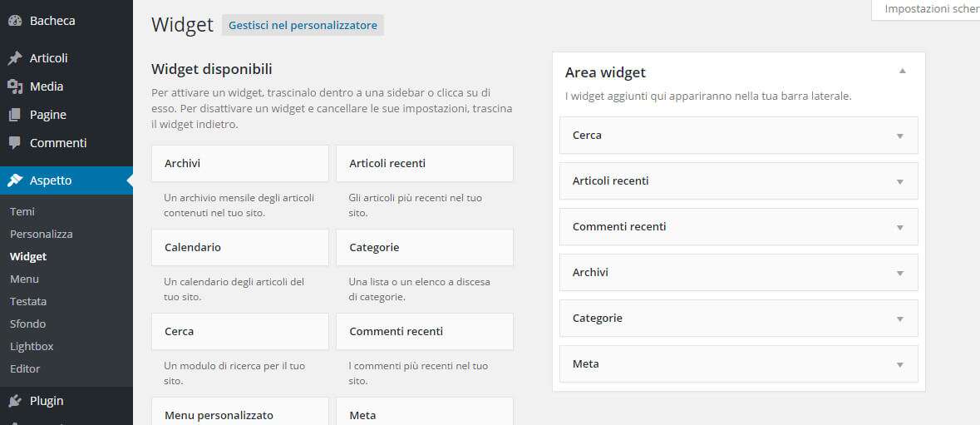Open the Bacheca menu

coord(66,21)
